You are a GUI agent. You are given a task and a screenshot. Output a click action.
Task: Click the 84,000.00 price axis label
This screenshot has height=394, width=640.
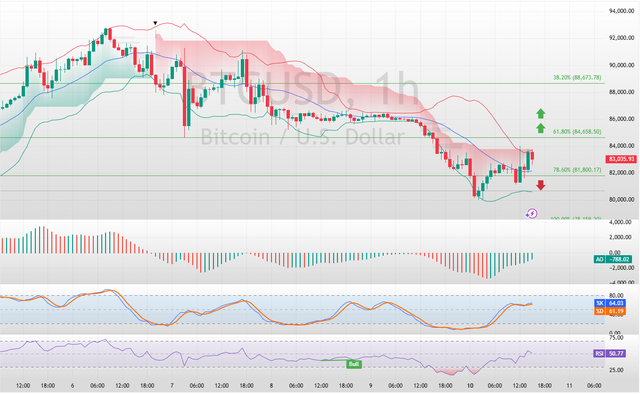[x=622, y=146]
